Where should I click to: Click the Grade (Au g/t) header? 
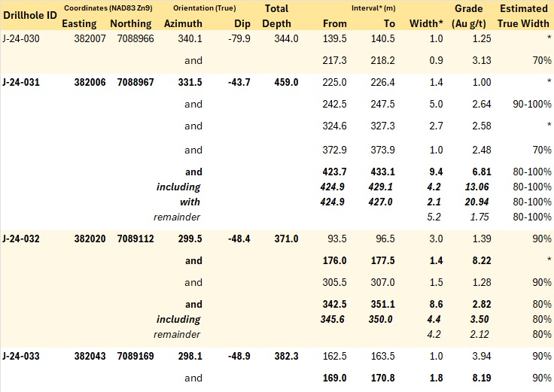(x=468, y=16)
